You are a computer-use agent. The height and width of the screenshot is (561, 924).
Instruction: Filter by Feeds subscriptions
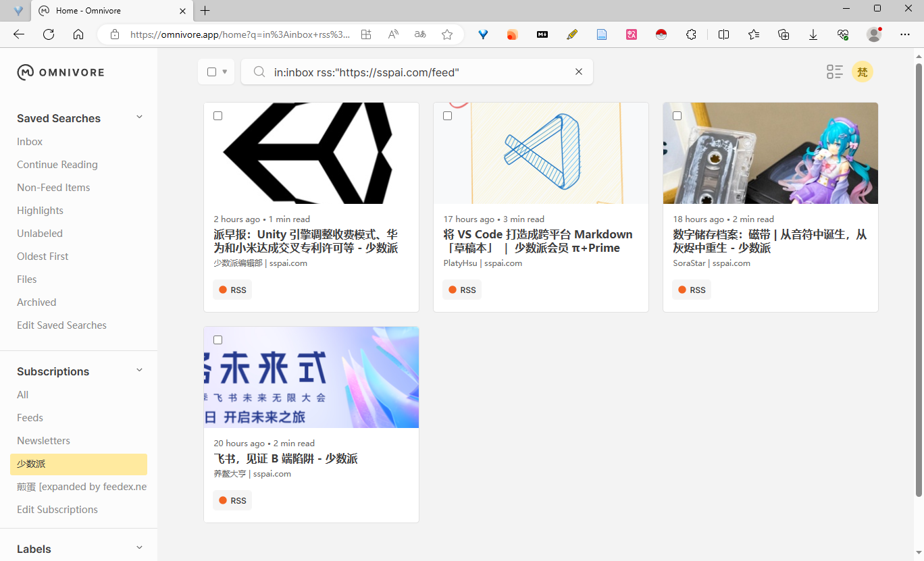tap(30, 418)
